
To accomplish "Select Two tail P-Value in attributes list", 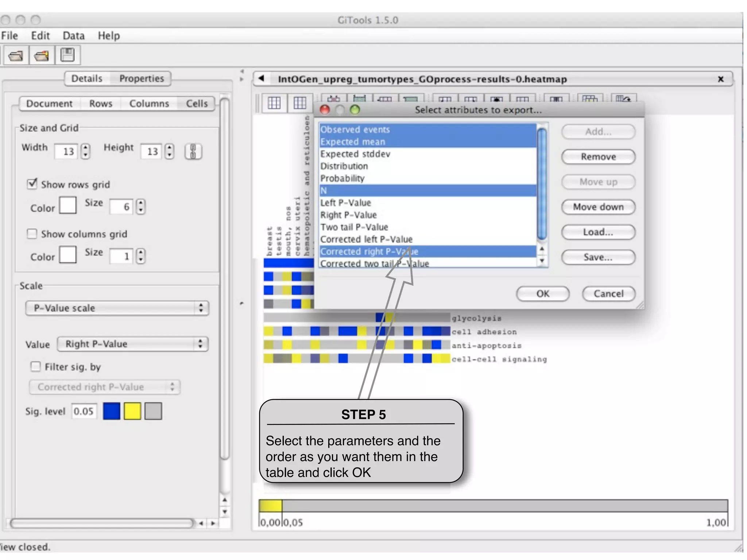I will click(428, 227).
